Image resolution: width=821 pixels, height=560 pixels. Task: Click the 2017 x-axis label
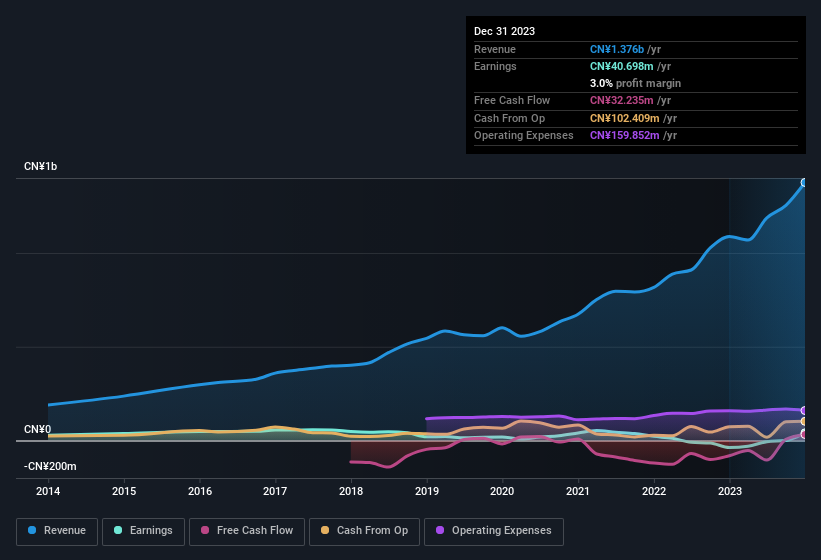pyautogui.click(x=275, y=491)
